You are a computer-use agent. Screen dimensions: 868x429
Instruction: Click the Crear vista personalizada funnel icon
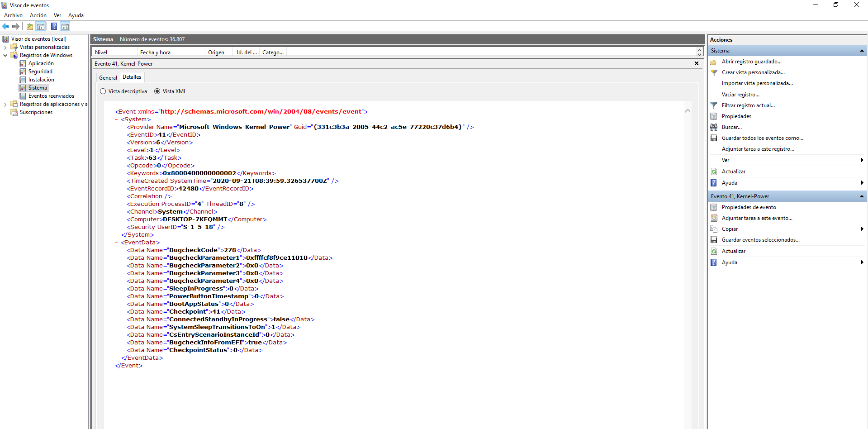pos(714,72)
